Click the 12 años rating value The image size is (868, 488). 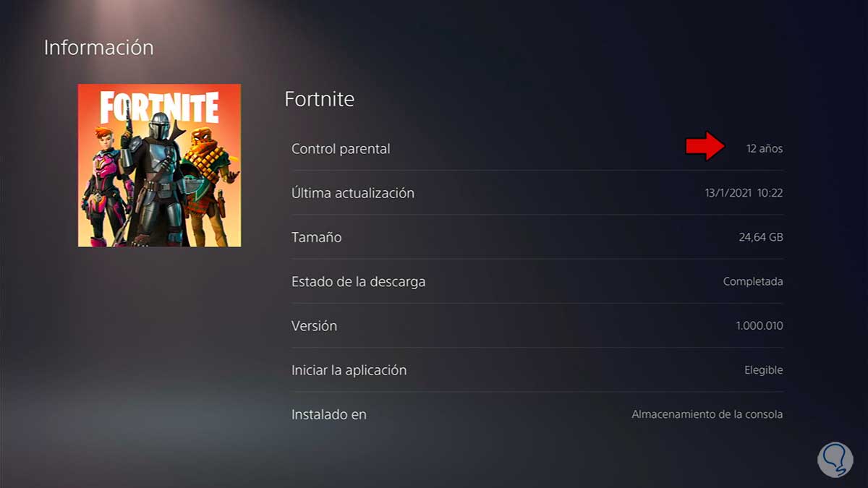[765, 149]
